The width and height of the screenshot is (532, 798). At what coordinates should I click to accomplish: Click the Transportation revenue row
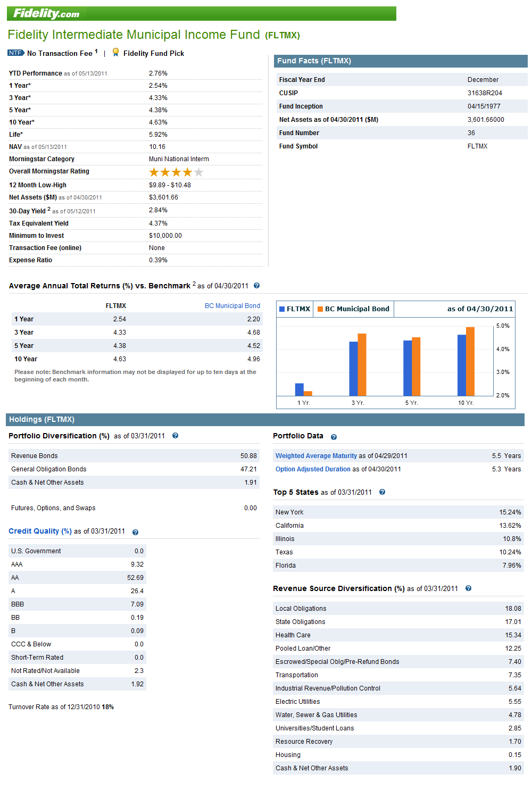pyautogui.click(x=398, y=675)
